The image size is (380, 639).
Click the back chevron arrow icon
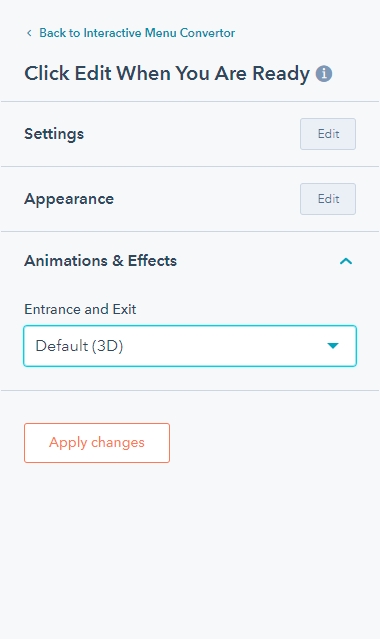[x=29, y=33]
